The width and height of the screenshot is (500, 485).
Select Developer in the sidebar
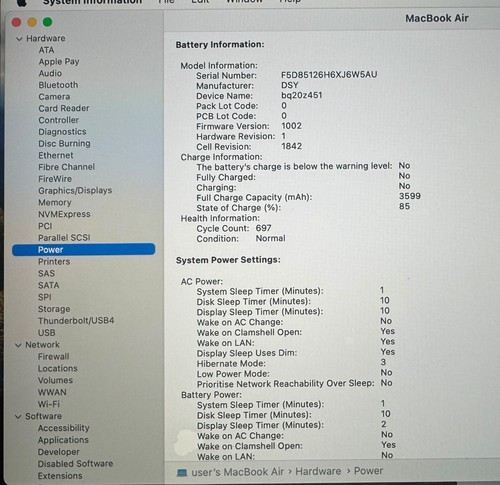(x=59, y=452)
